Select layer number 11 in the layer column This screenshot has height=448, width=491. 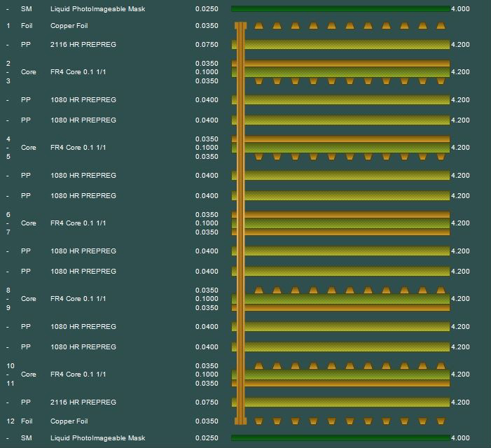[11, 383]
